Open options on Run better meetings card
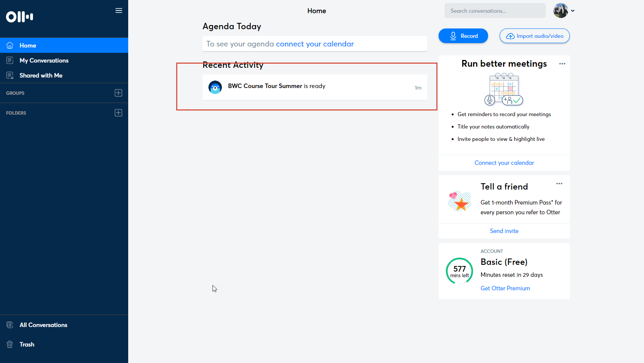Viewport: 644px width, 363px height. coord(562,64)
